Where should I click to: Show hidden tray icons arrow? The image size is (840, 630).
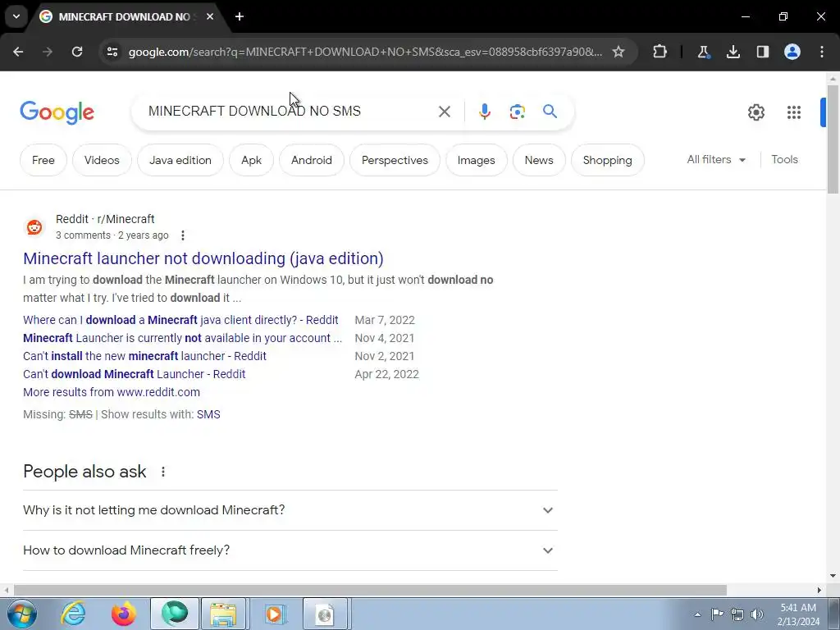click(697, 614)
